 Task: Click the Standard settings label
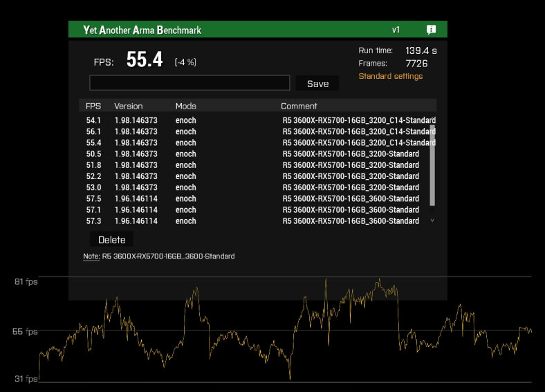390,76
